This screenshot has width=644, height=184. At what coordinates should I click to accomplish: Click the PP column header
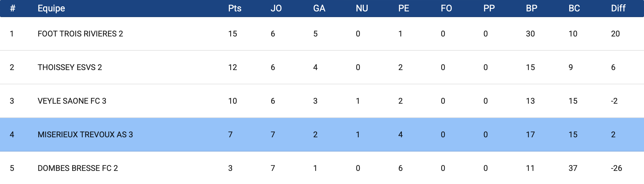point(489,8)
